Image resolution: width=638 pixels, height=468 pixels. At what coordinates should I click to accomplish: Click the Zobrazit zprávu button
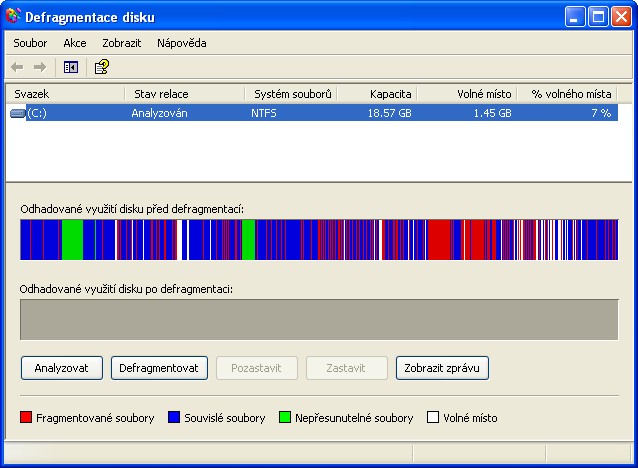pos(442,368)
